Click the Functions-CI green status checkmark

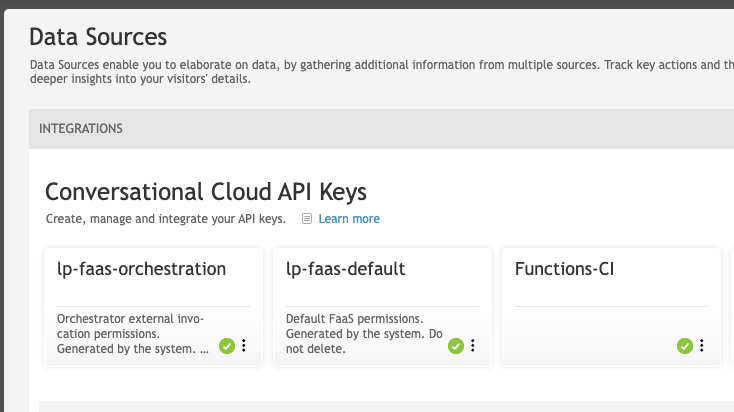coord(685,346)
